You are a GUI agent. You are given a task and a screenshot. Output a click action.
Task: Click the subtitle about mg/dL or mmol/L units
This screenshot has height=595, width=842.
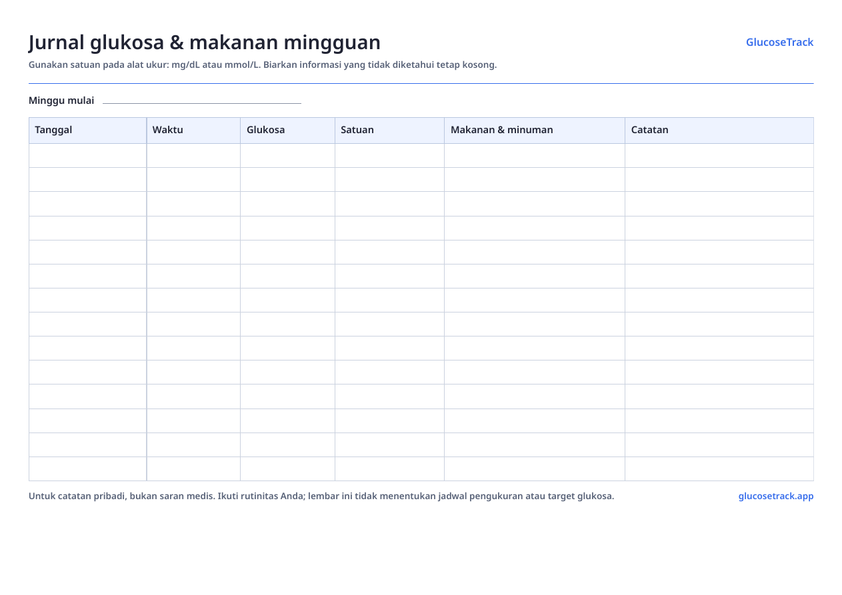[x=263, y=65]
